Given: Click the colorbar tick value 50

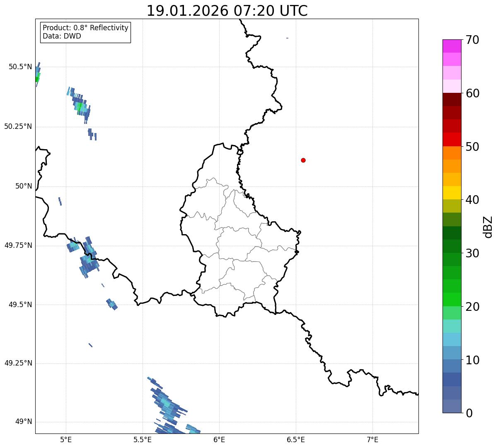Looking at the screenshot, I should point(473,147).
